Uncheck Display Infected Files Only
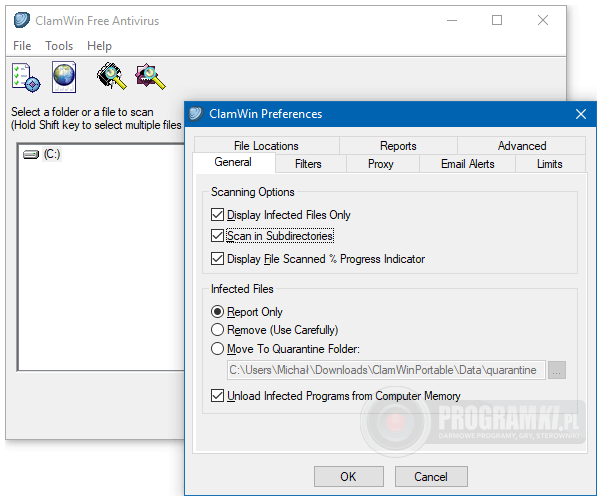Viewport: 603px width, 501px height. click(x=217, y=215)
